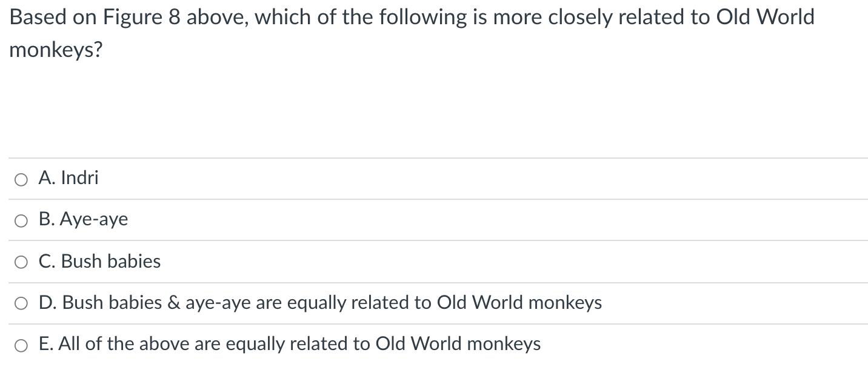Click 'Old World' in the question prompt

coord(766,17)
